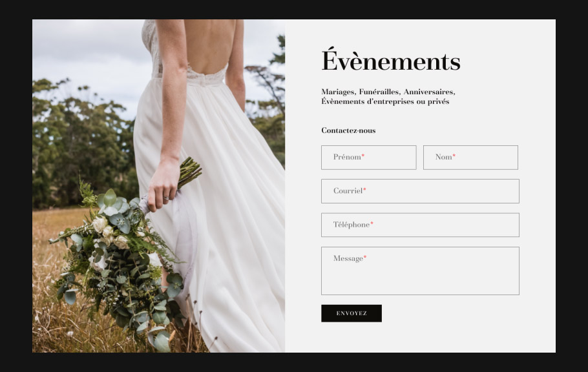Image resolution: width=588 pixels, height=372 pixels.
Task: Click the red asterisk beside Téléphone
Action: [372, 224]
